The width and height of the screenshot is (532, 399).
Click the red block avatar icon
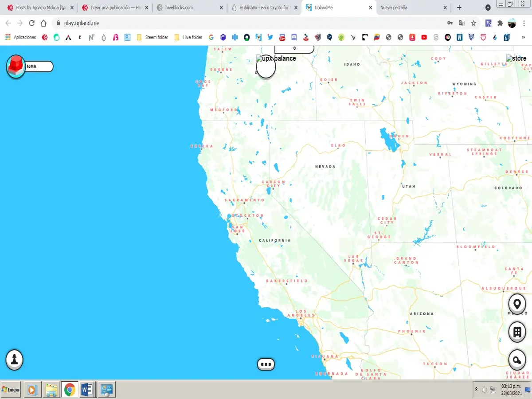pos(16,66)
